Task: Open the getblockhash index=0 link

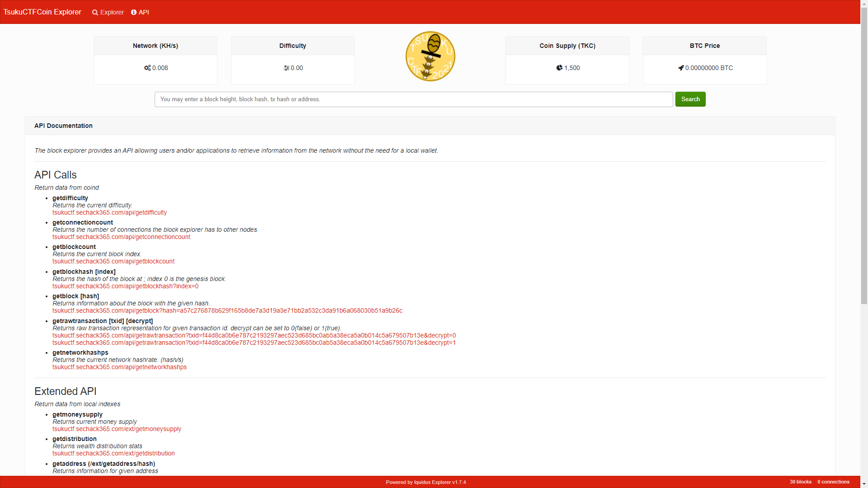Action: coord(125,286)
